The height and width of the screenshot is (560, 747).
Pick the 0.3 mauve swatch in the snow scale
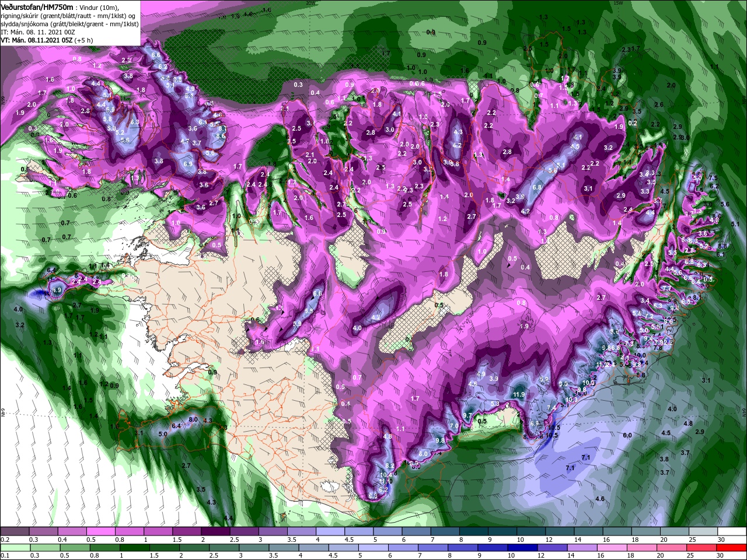tap(43, 531)
